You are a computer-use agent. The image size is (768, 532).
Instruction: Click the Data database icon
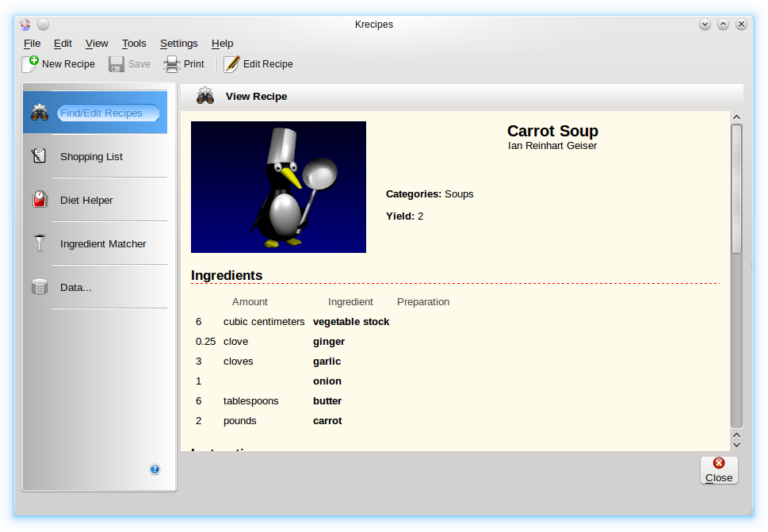[40, 286]
